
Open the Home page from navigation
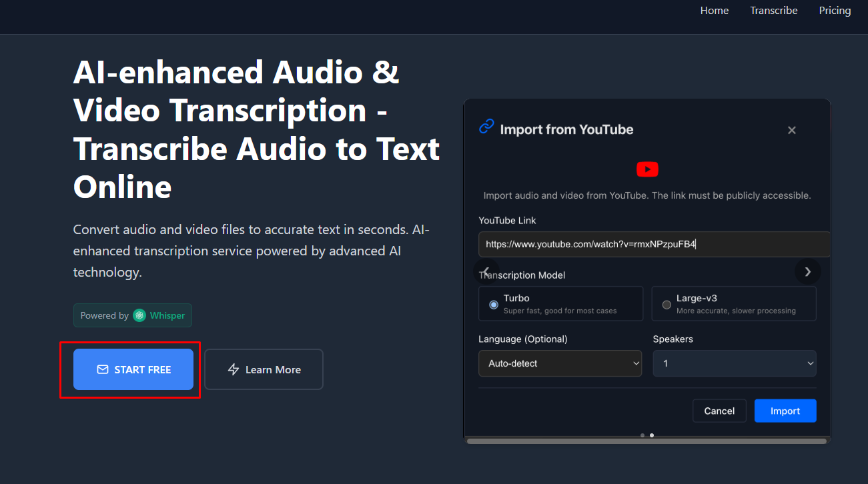(x=715, y=11)
